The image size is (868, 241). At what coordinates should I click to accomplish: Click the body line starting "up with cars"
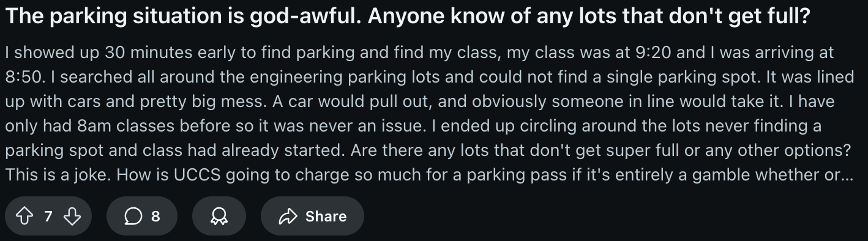point(420,102)
